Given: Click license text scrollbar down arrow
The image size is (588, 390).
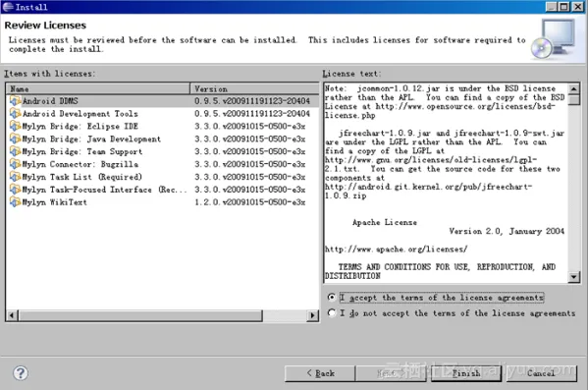Looking at the screenshot, I should click(x=573, y=277).
